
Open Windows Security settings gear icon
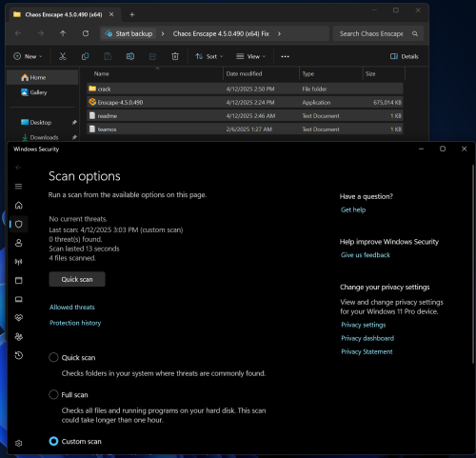(19, 443)
